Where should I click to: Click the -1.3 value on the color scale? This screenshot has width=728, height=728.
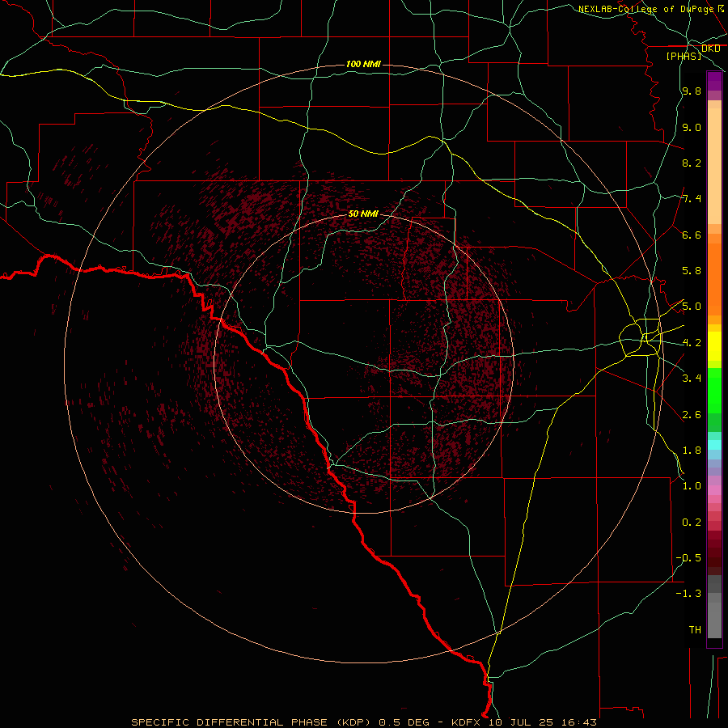688,594
